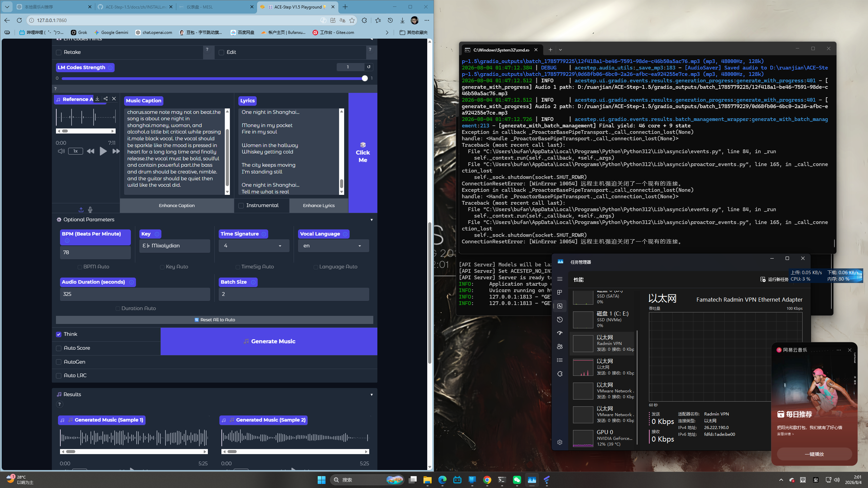Image resolution: width=868 pixels, height=488 pixels.
Task: Open the browser tab list dropdown
Action: click(7, 7)
